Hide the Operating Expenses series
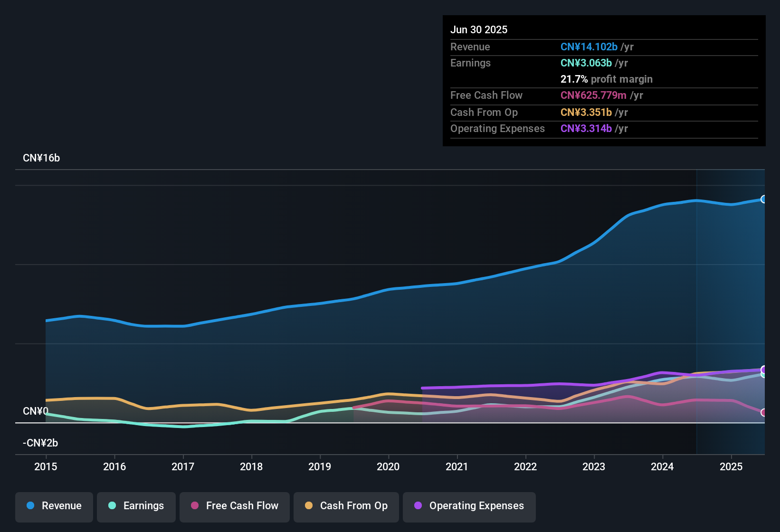Image resolution: width=780 pixels, height=532 pixels. (x=469, y=506)
